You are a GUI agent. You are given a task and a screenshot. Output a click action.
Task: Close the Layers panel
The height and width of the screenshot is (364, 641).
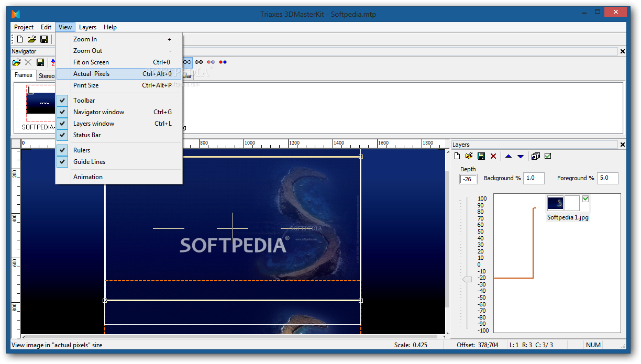(622, 145)
